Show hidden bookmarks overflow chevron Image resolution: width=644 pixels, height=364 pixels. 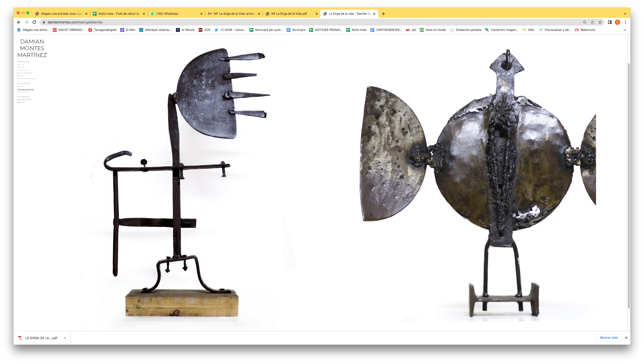click(625, 30)
